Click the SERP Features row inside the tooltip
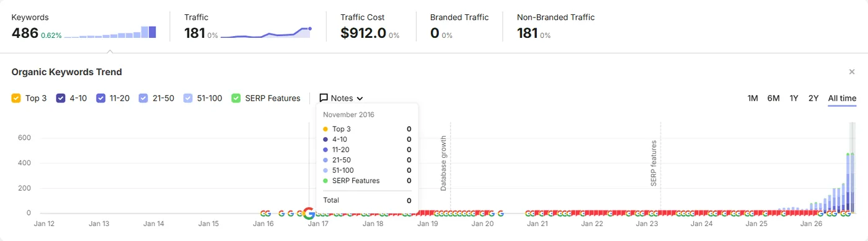 (x=367, y=181)
